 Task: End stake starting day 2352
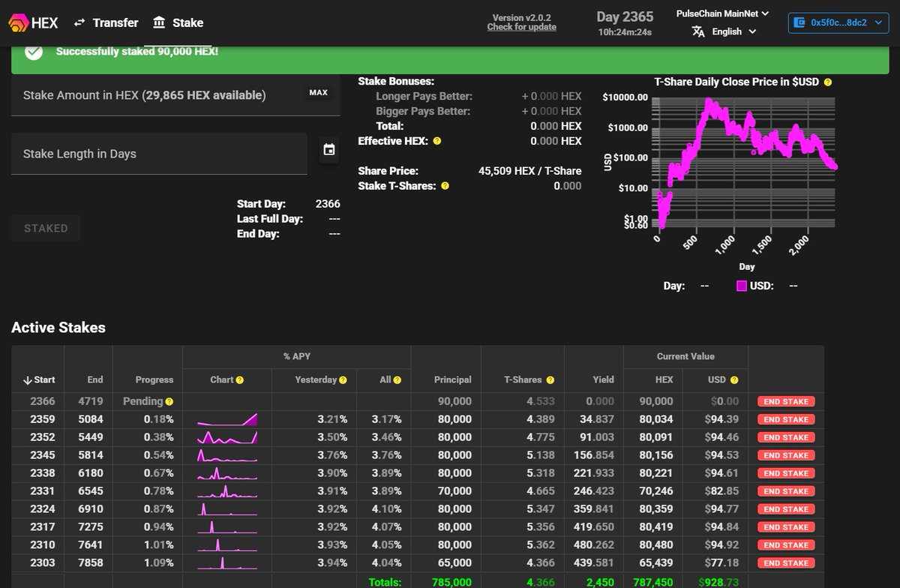[786, 438]
